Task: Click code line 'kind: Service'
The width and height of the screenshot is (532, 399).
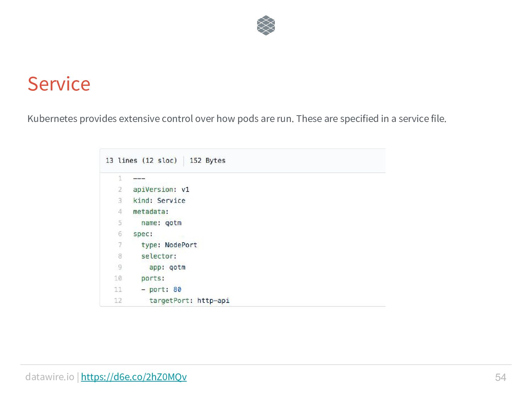Action: [159, 200]
